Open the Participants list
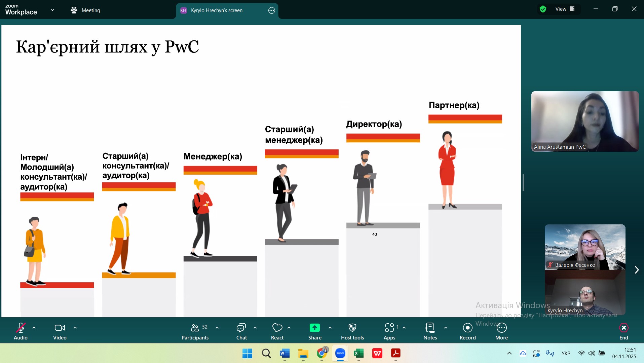This screenshot has height=363, width=644. pyautogui.click(x=195, y=331)
